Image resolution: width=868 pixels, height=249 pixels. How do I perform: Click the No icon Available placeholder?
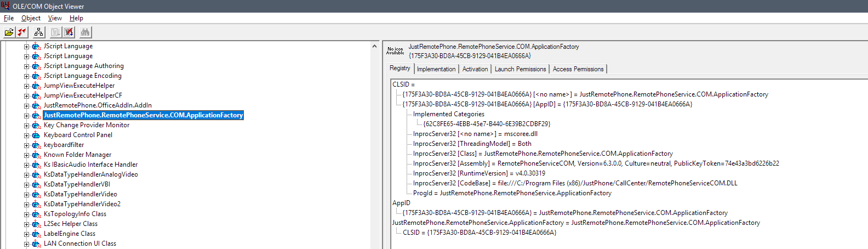pos(395,51)
